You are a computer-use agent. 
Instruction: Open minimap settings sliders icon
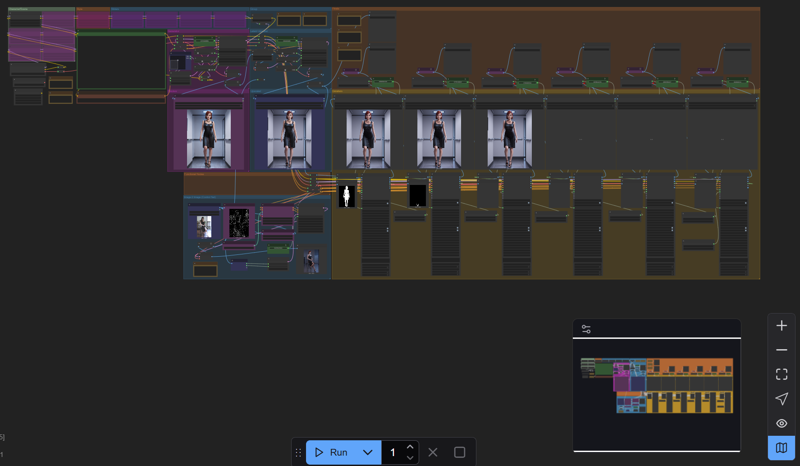click(x=586, y=329)
